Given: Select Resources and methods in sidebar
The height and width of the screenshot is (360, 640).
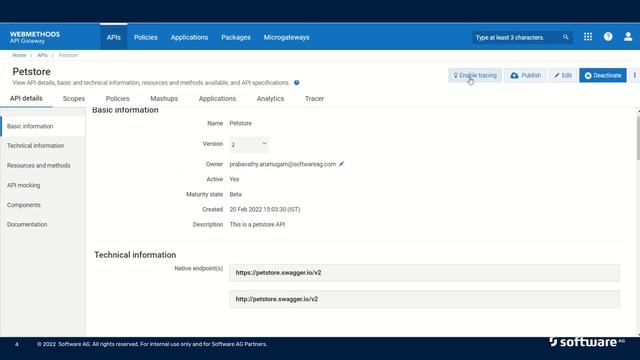Looking at the screenshot, I should [x=43, y=165].
